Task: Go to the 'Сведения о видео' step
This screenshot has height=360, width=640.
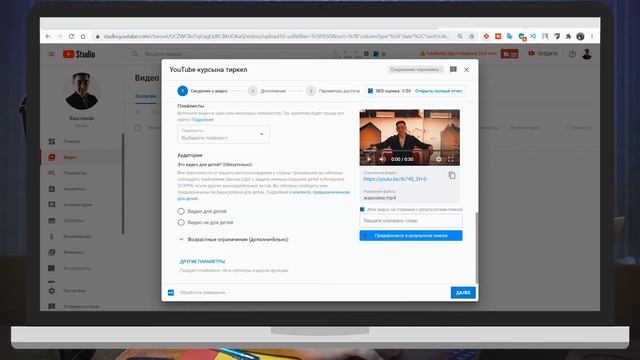Action: 203,91
